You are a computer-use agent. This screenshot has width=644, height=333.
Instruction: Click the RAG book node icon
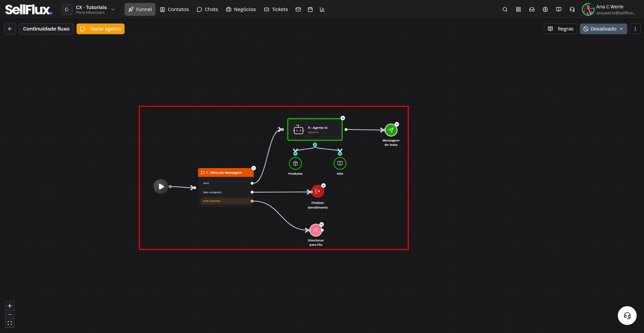(340, 163)
